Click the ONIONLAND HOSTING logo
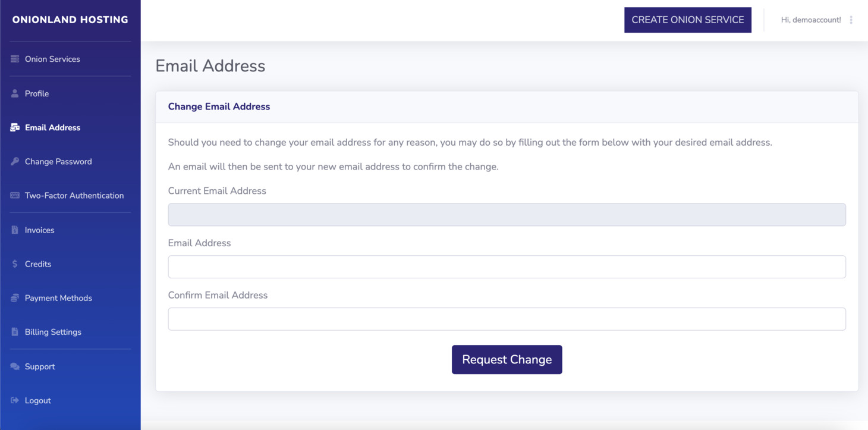Image resolution: width=868 pixels, height=430 pixels. tap(70, 19)
